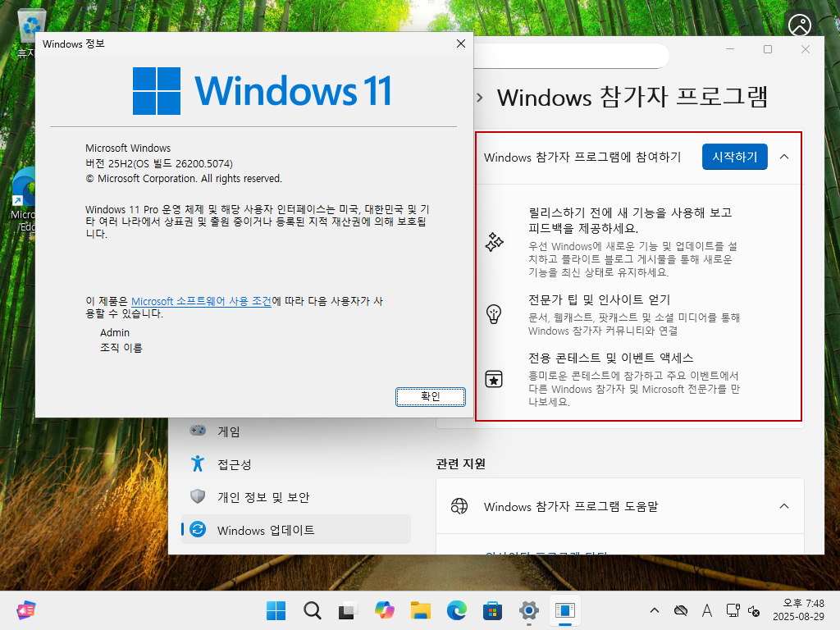
Task: Click the muted volume tray icon
Action: point(754,610)
